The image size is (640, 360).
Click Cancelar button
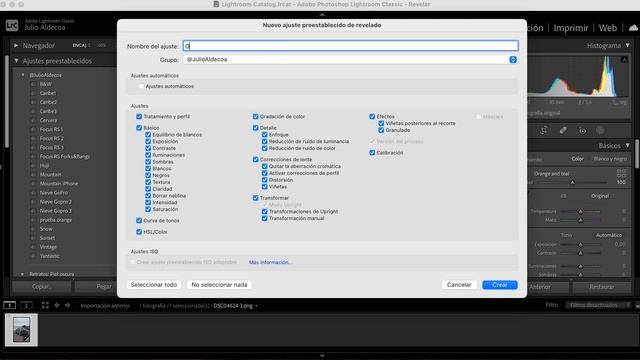point(459,285)
